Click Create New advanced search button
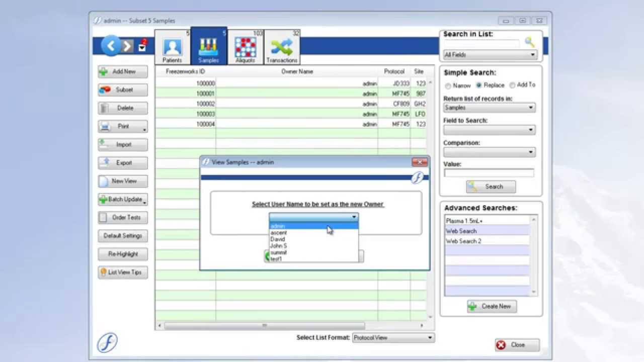 492,306
